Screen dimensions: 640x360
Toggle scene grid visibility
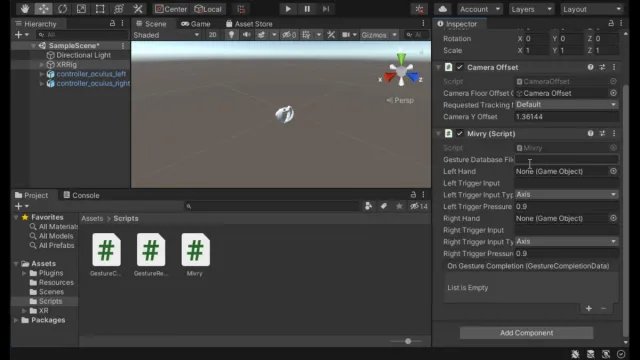click(306, 35)
